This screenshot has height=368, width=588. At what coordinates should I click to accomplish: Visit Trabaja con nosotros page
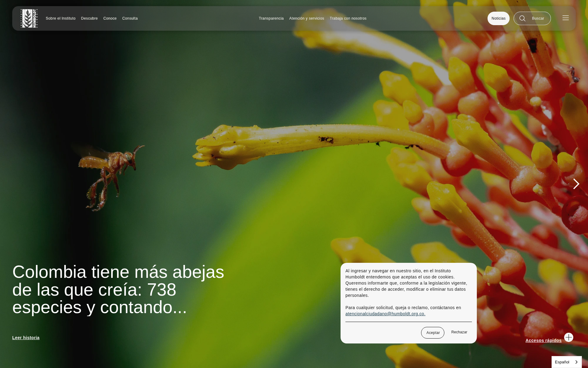pos(348,18)
